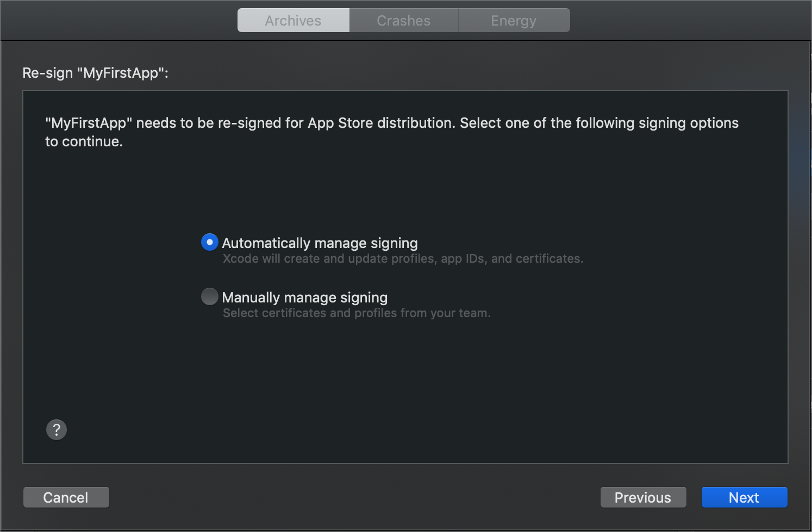Switch to the Archives tab
The image size is (812, 532).
tap(293, 20)
